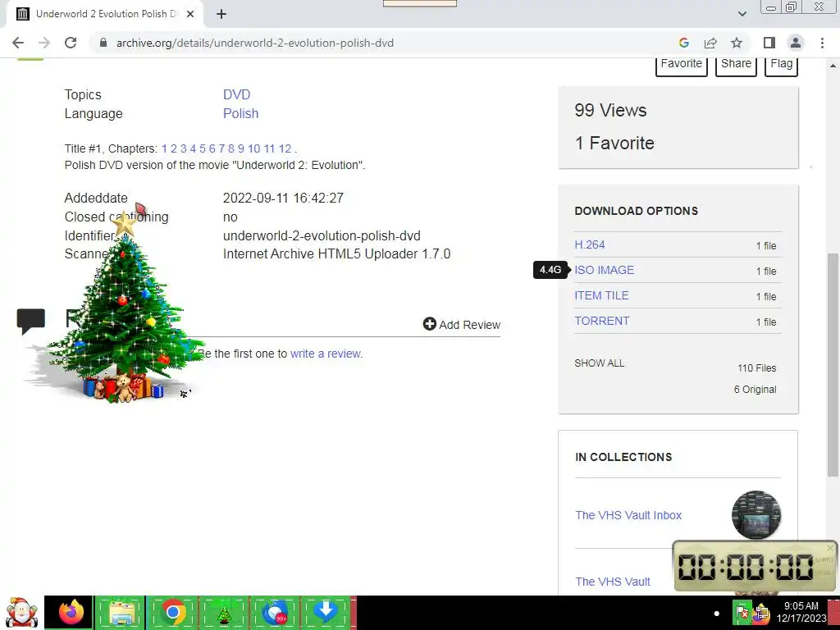The height and width of the screenshot is (630, 840).
Task: Open the Chrome profile avatar
Action: click(796, 43)
